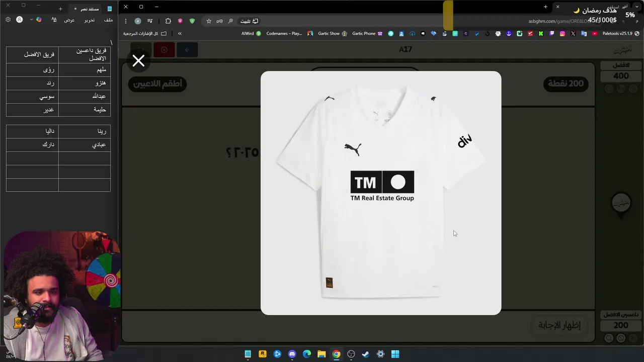
Task: Open the Gartic Show bookmark
Action: click(332, 34)
